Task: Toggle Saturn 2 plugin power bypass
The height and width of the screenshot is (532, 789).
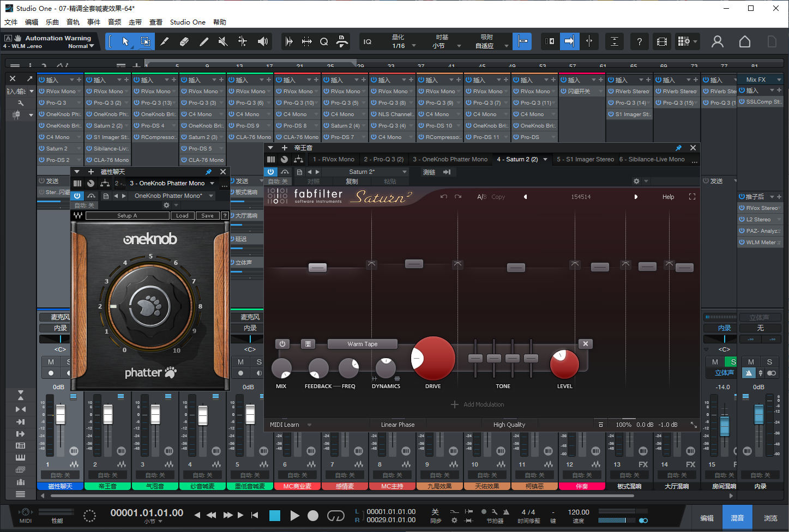Action: [271, 172]
